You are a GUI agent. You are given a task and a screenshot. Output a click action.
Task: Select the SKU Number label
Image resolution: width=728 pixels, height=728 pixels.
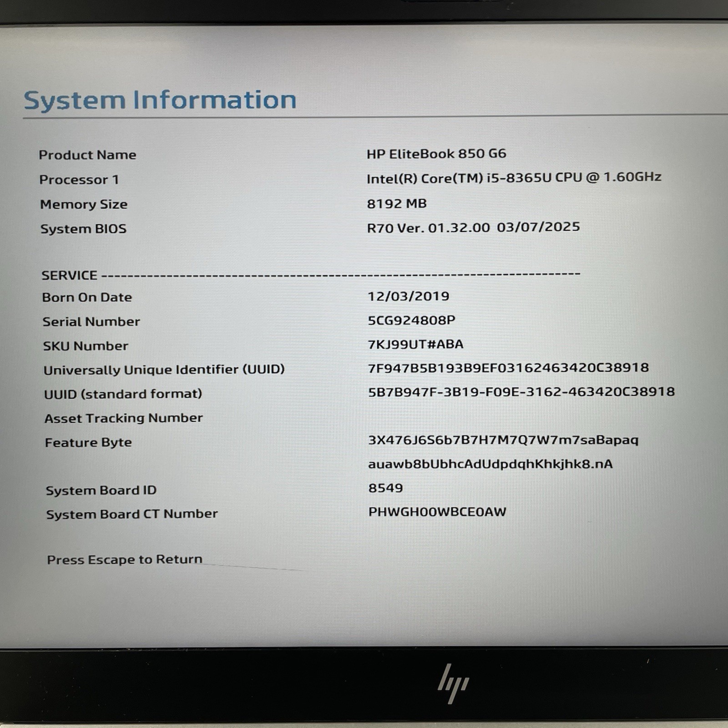pyautogui.click(x=86, y=346)
